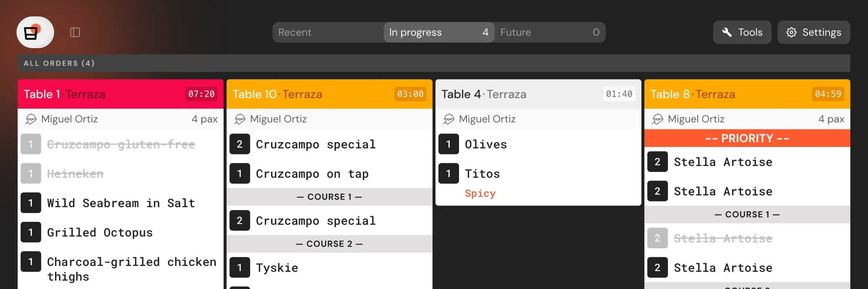This screenshot has width=868, height=289.
Task: Toggle the sidebar panel icon
Action: [75, 33]
